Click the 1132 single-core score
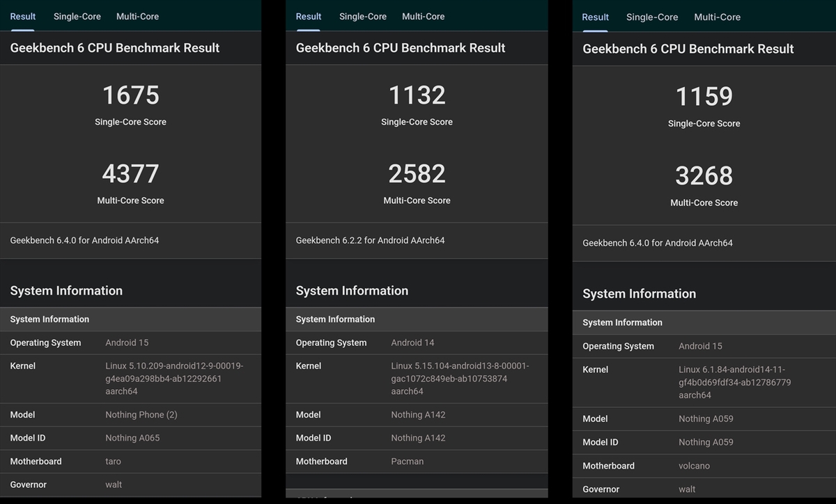The image size is (836, 504). point(417,95)
